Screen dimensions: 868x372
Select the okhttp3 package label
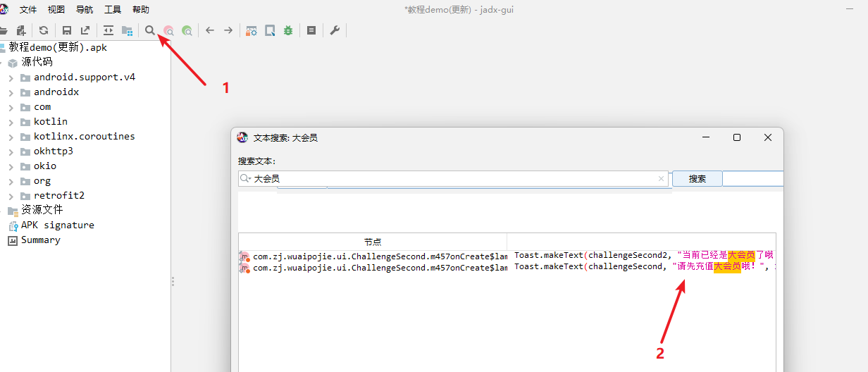point(54,151)
